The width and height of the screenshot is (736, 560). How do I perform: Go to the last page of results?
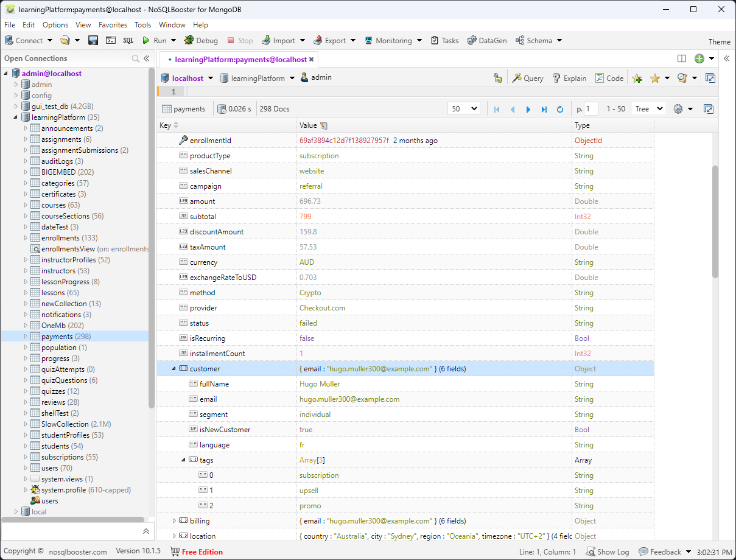pyautogui.click(x=544, y=109)
